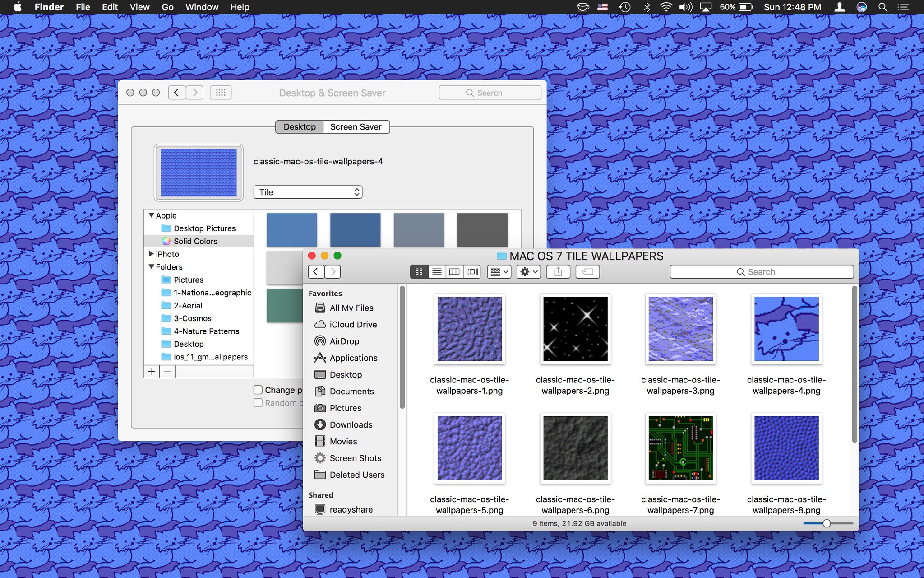
Task: Open Spotlight from the menu bar
Action: point(883,7)
